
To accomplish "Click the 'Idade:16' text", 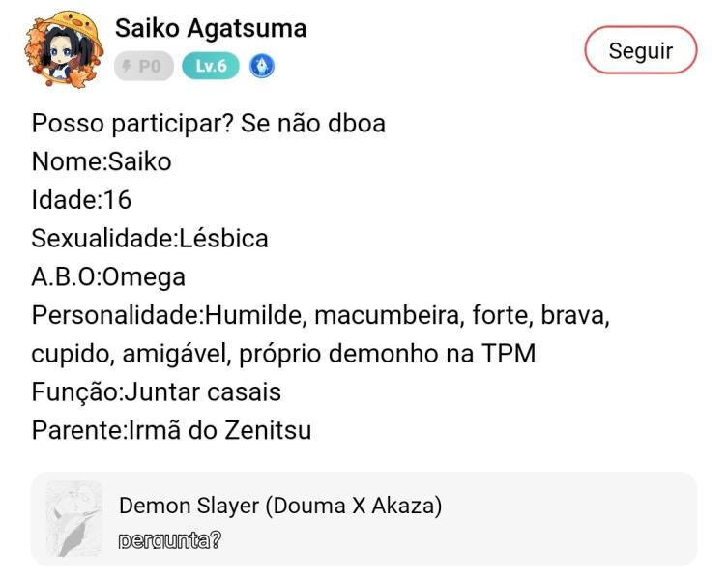I will coord(81,200).
